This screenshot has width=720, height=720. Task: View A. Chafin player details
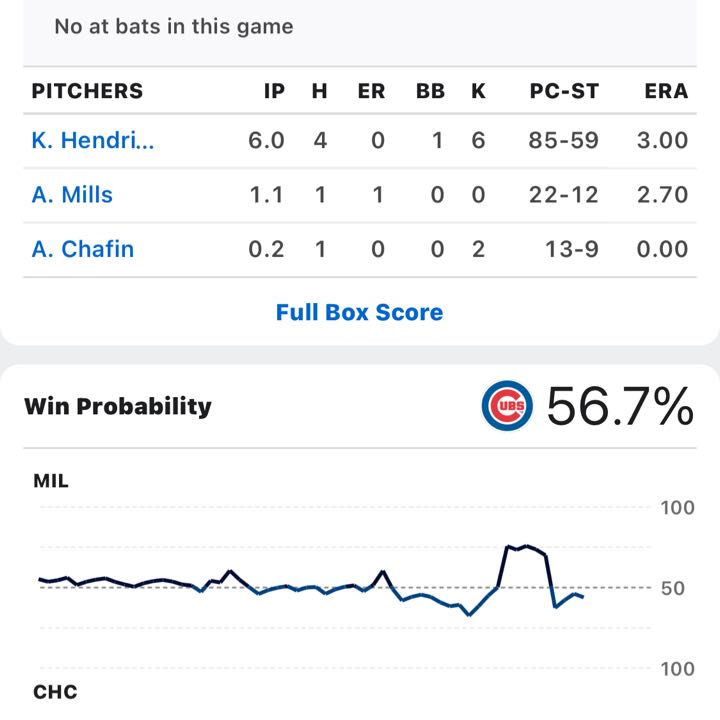(x=82, y=249)
